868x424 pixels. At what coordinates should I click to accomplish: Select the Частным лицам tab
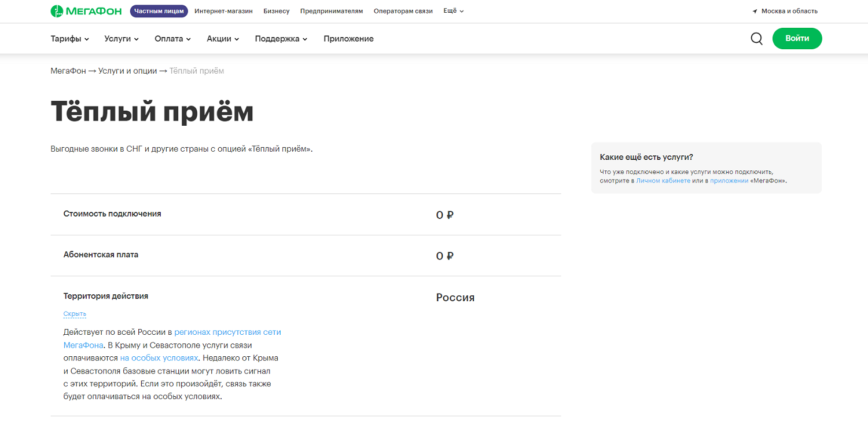point(159,11)
